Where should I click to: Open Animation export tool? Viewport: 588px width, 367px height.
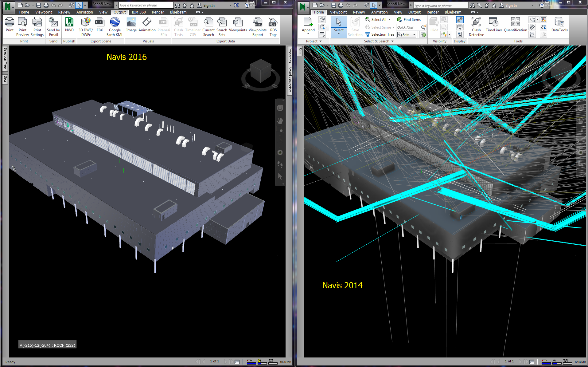(x=147, y=25)
